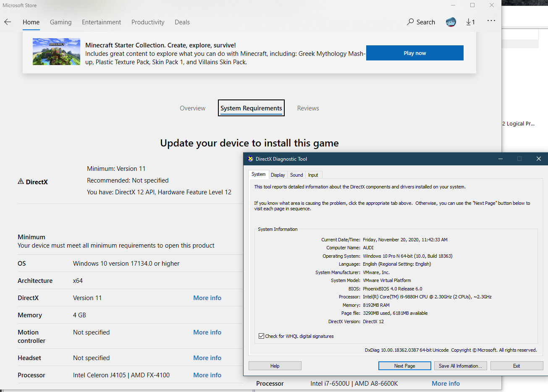
Task: Open the downloads and updates indicator
Action: [470, 22]
